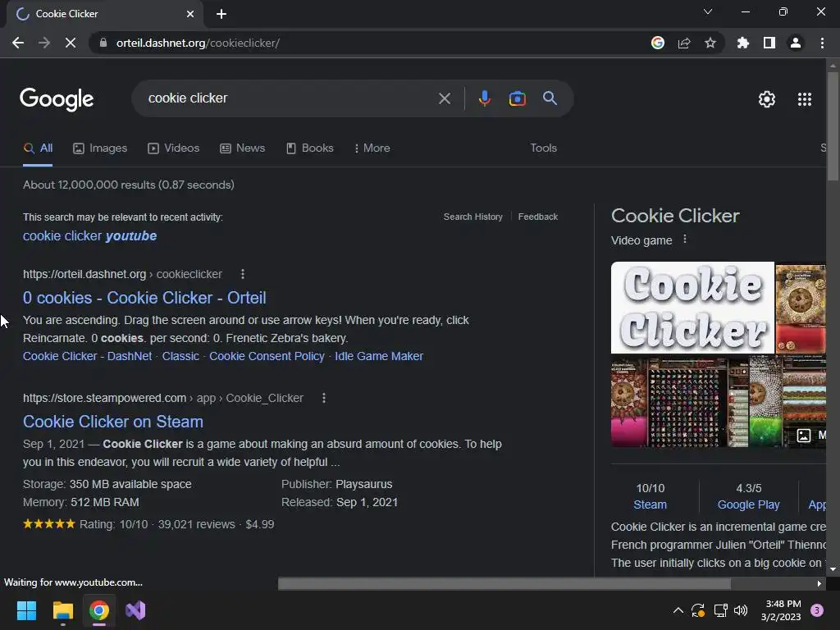The width and height of the screenshot is (840, 630).
Task: Open options for steampowered result
Action: point(323,398)
